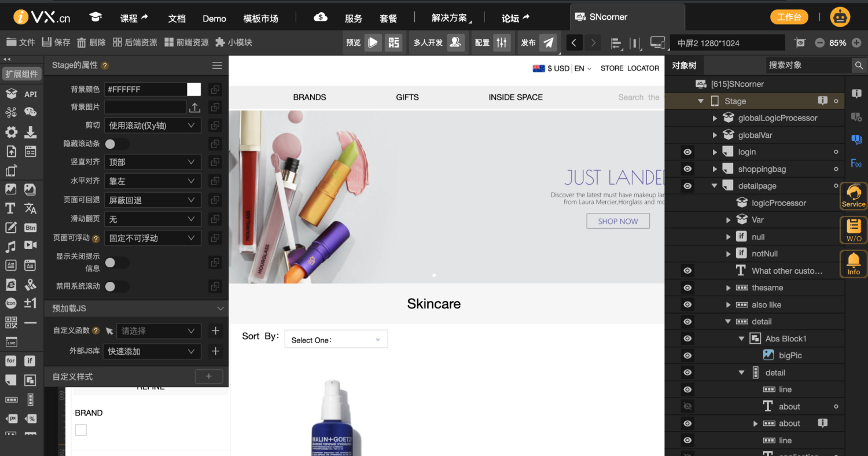Screen dimensions: 868x456
Task: Open the alignment tools icon
Action: (617, 43)
